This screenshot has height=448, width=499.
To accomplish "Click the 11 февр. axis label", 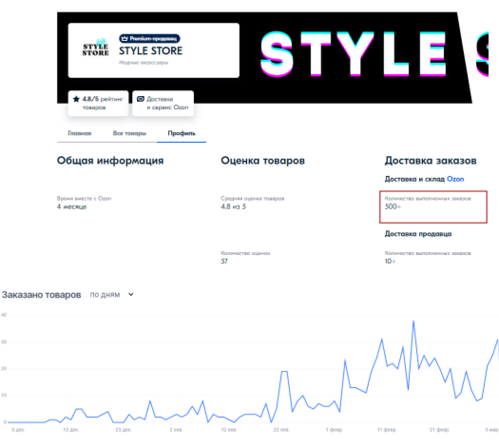I will coord(387,430).
